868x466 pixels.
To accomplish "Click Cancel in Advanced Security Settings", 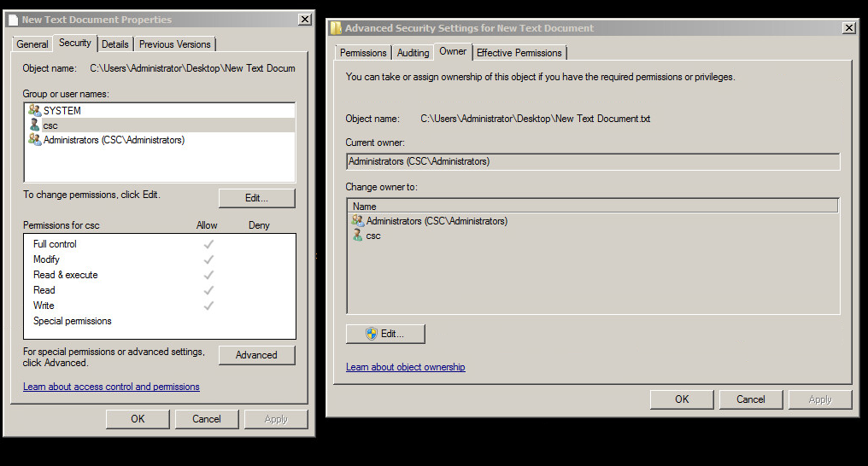I will [x=751, y=399].
